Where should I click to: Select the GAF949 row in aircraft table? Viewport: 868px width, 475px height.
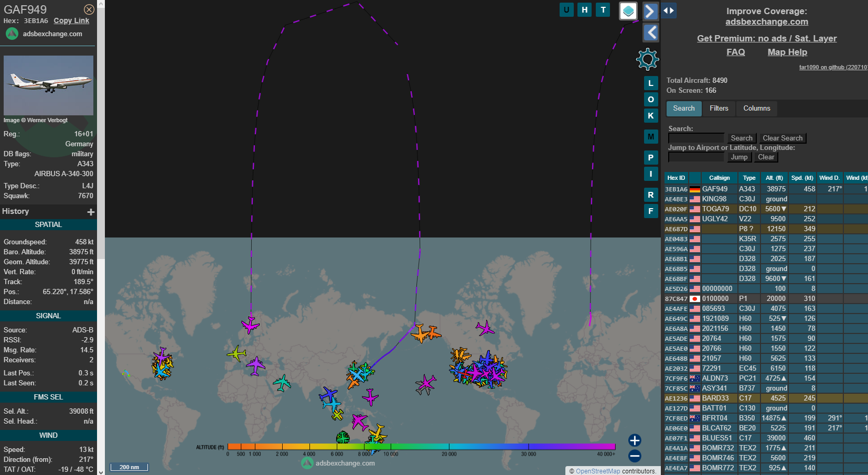click(766, 189)
